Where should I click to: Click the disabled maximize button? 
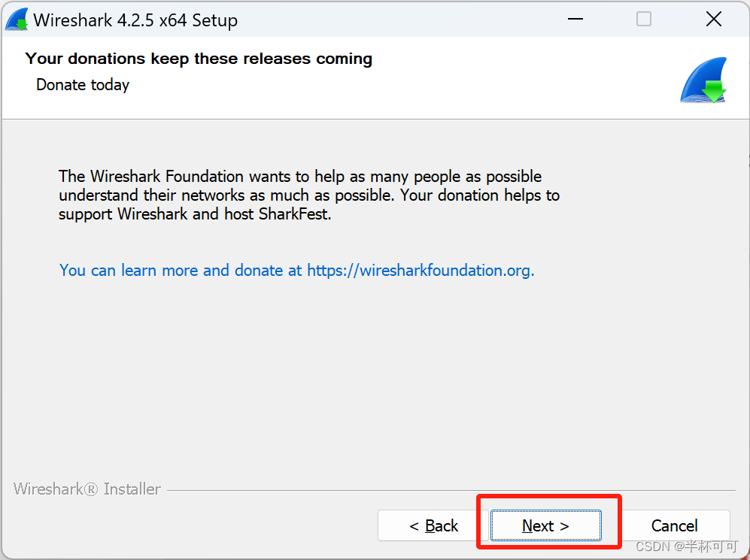(x=644, y=19)
